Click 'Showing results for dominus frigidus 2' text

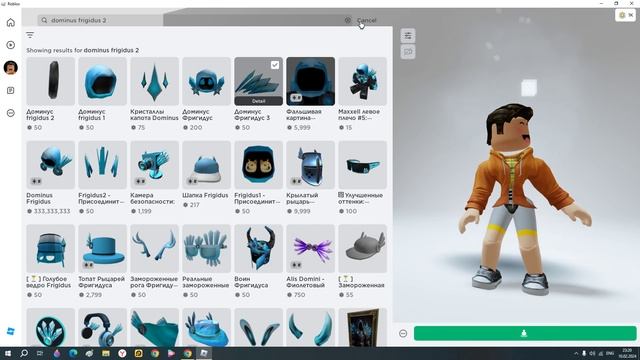pos(82,50)
